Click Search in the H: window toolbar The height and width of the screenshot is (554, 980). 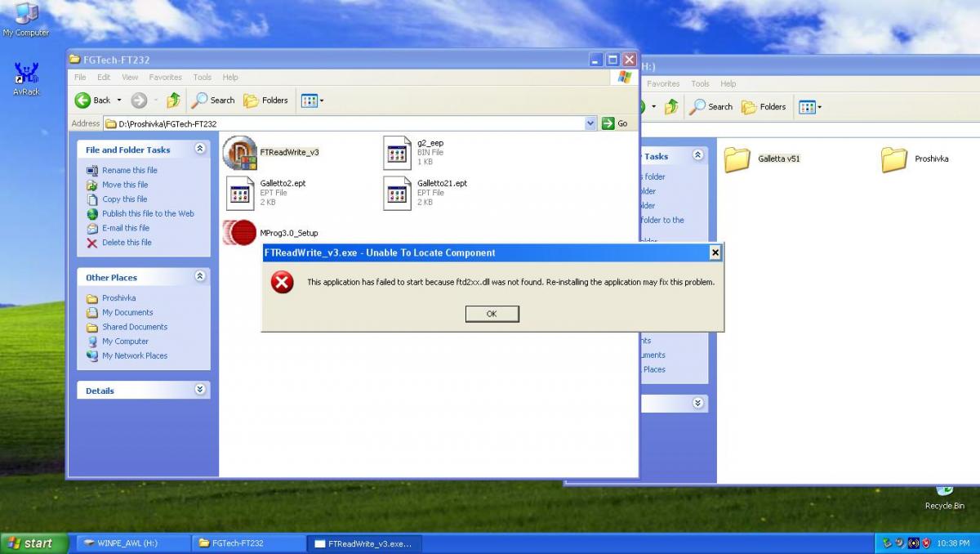pos(711,107)
